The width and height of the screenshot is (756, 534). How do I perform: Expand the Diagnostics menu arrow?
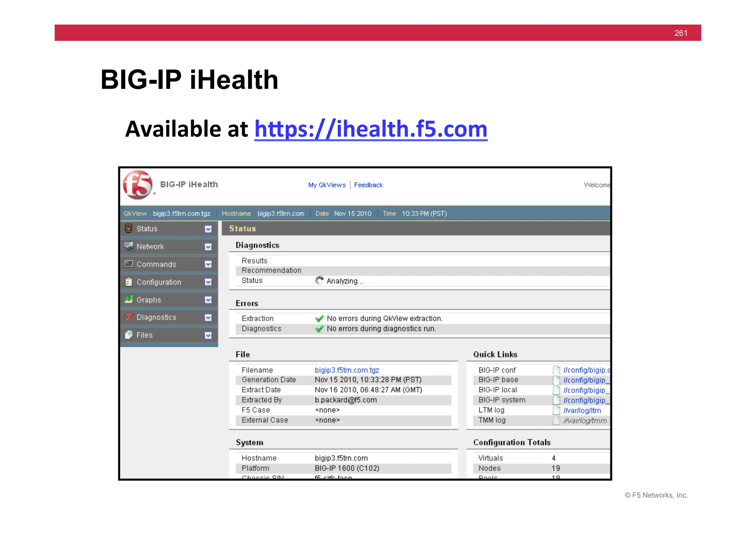(208, 318)
